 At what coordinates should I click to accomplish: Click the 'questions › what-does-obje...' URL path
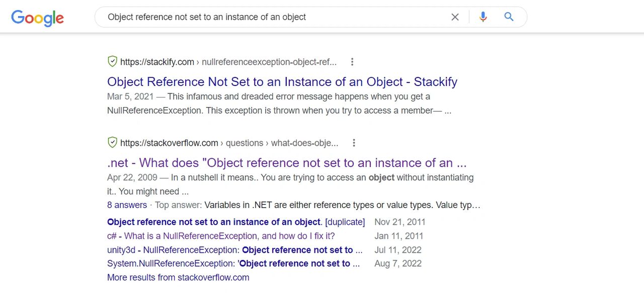[282, 143]
